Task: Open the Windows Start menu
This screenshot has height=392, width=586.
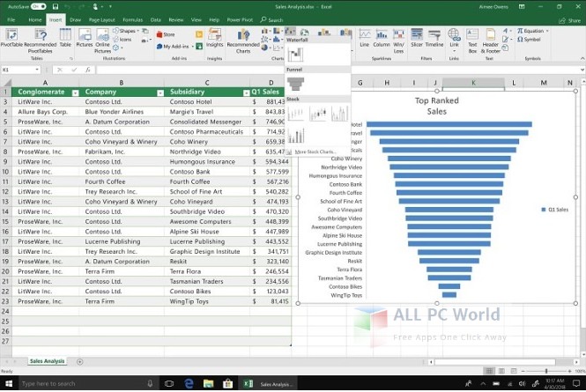Action: (9, 384)
